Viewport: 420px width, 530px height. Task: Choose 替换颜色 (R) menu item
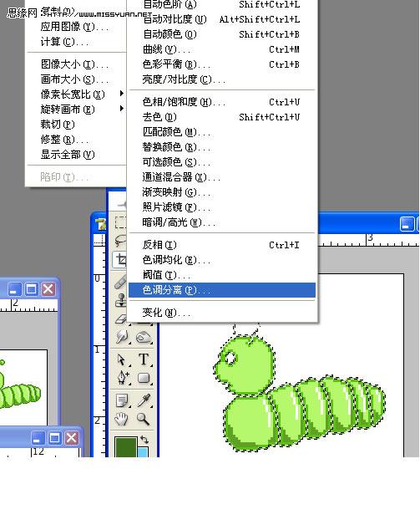pyautogui.click(x=222, y=147)
